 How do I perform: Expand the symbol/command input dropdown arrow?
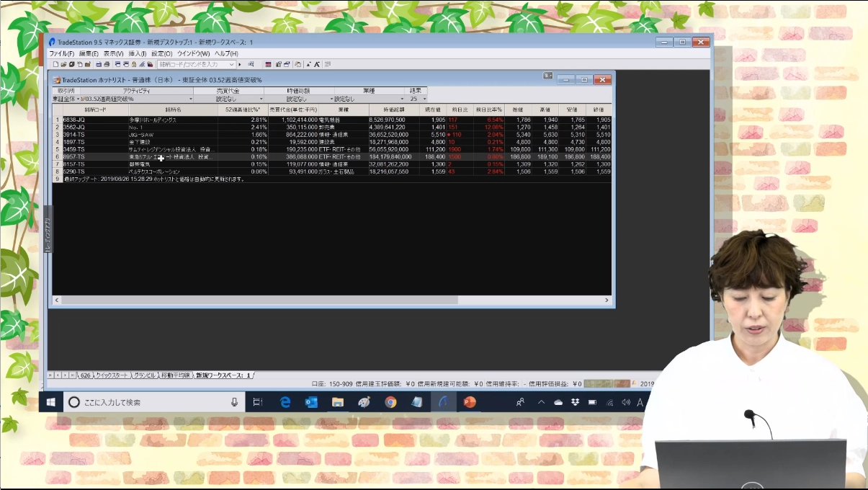tap(232, 64)
